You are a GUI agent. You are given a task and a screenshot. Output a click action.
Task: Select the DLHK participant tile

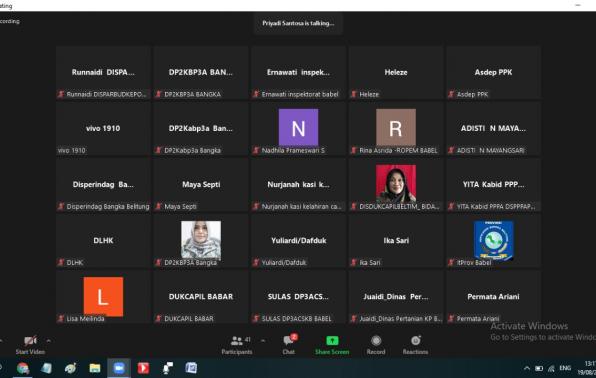pos(103,241)
